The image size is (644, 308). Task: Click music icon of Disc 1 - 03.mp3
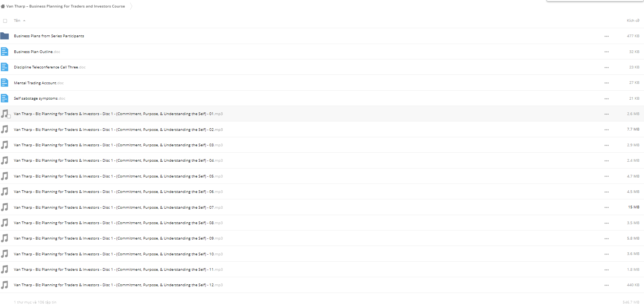click(x=5, y=145)
